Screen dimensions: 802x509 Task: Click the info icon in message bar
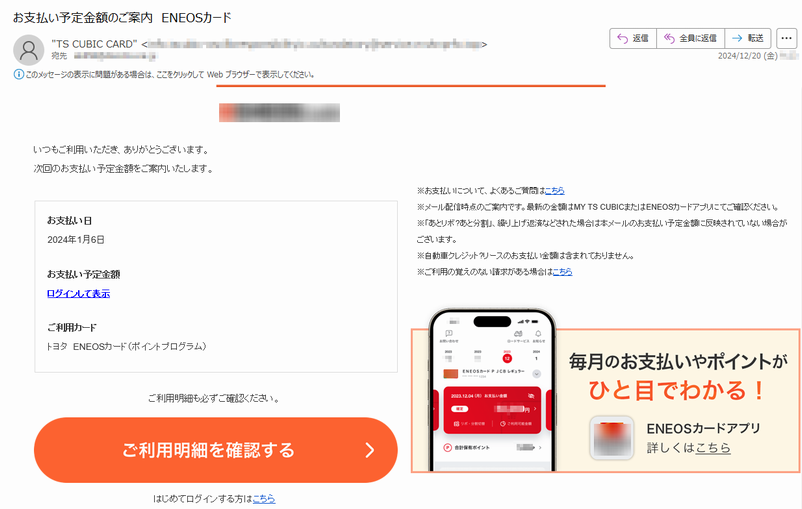[x=18, y=75]
